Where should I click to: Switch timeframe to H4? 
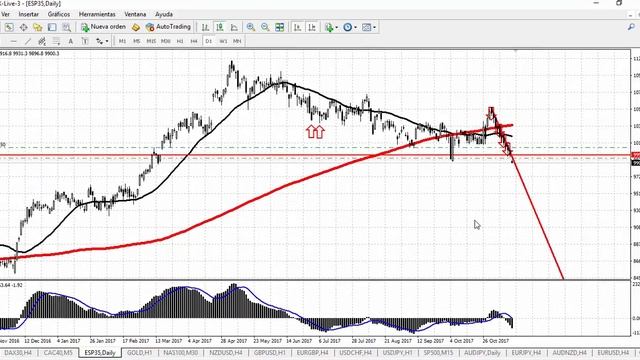click(194, 41)
